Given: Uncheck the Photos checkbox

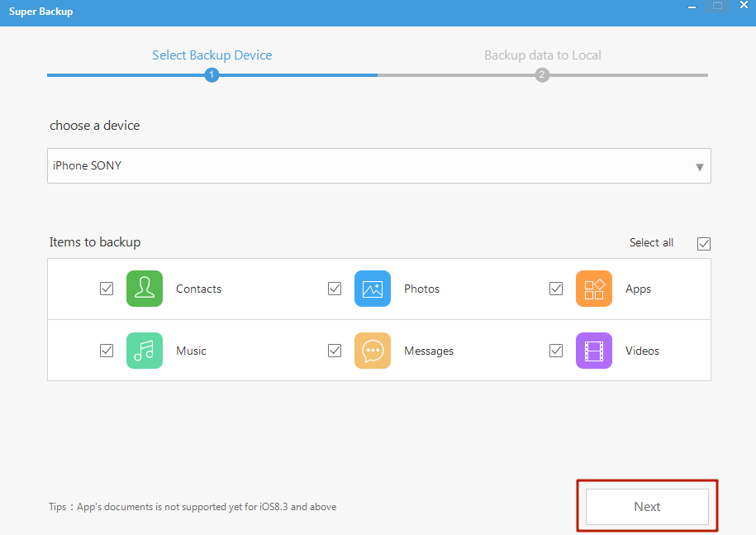Looking at the screenshot, I should click(x=335, y=289).
